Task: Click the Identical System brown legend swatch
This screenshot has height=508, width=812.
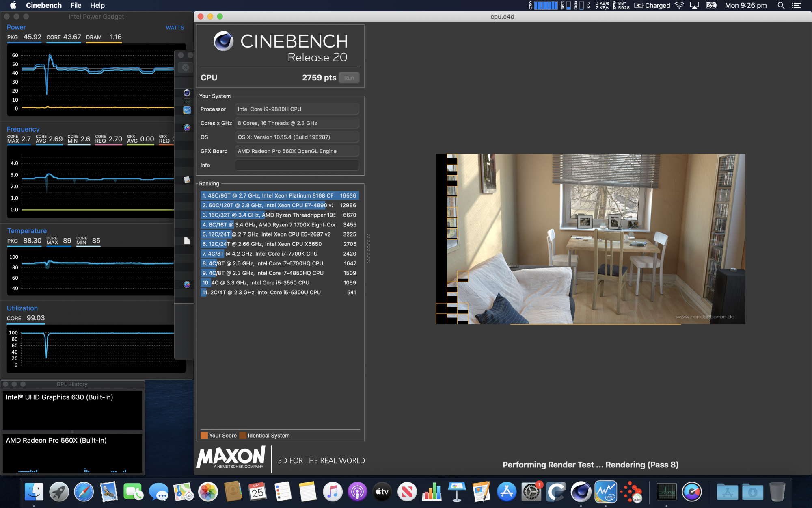Action: pos(243,436)
